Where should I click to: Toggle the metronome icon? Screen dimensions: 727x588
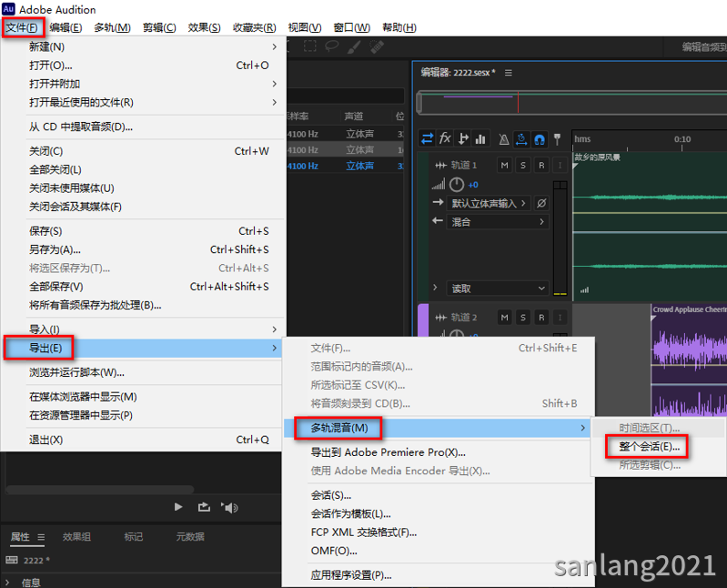(x=503, y=139)
